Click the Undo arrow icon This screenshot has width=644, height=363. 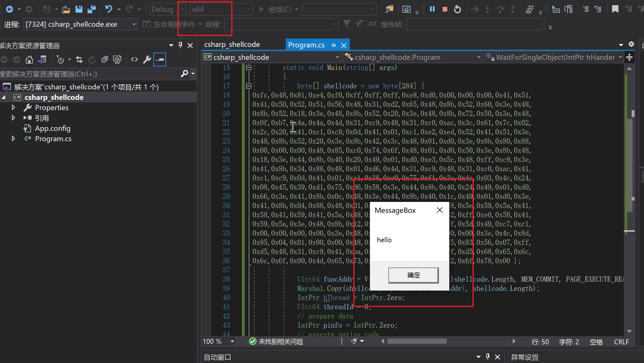109,9
